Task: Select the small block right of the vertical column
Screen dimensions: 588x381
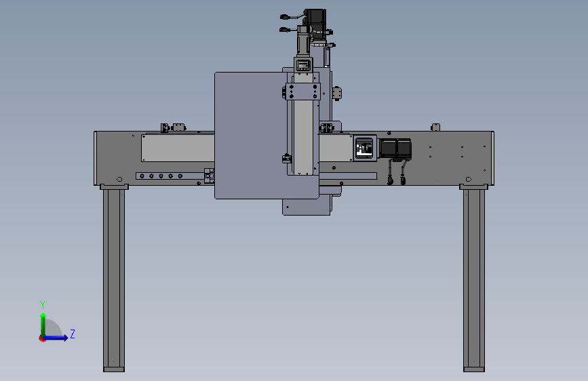Action: click(x=337, y=93)
